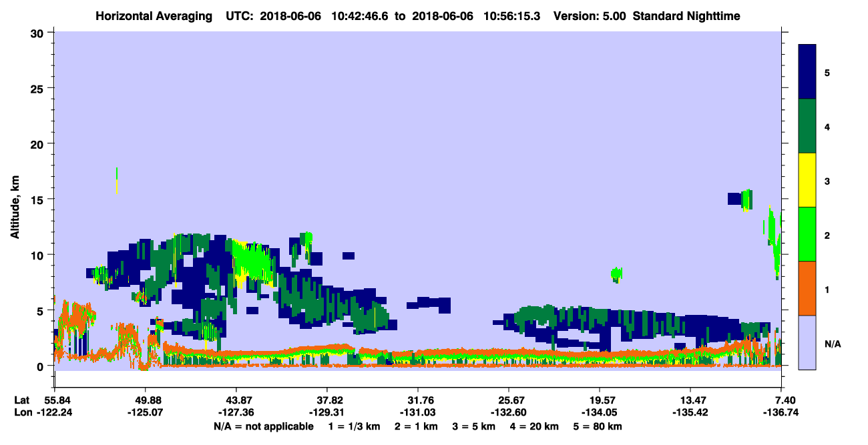
Task: Click the lavender N/A colorbar segment
Action: [x=807, y=342]
